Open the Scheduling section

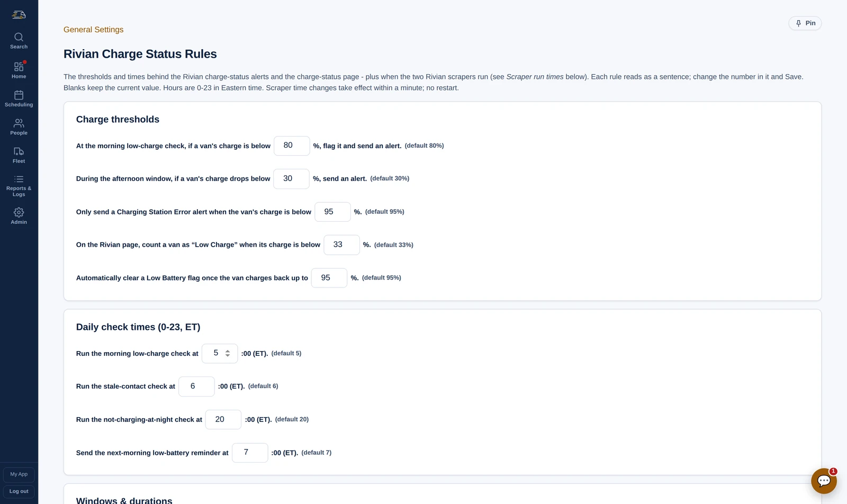(19, 99)
